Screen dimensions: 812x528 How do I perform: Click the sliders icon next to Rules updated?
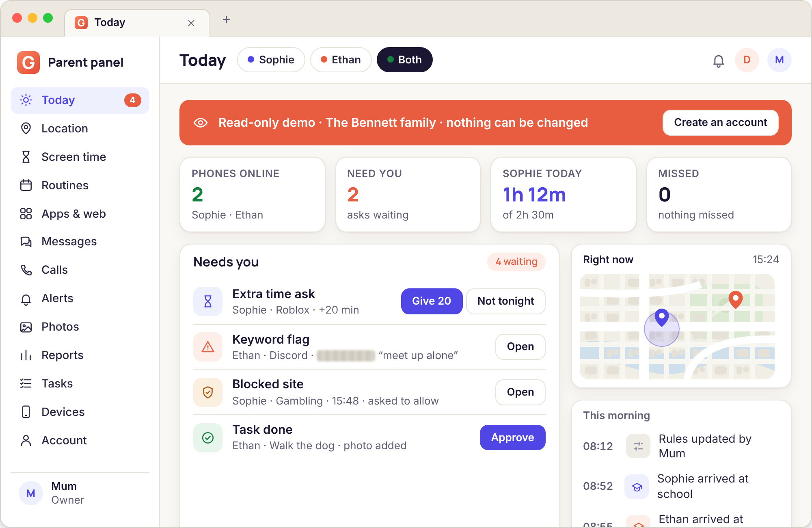coord(638,446)
